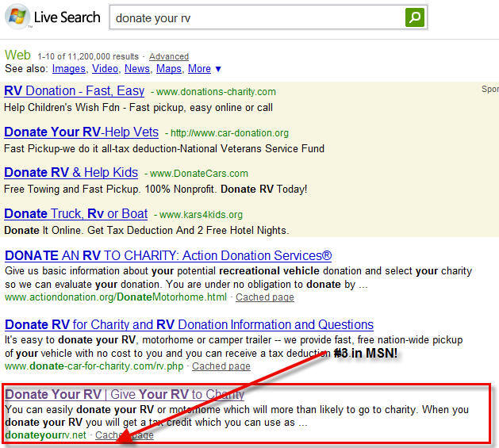Switch to Video results

tap(105, 69)
